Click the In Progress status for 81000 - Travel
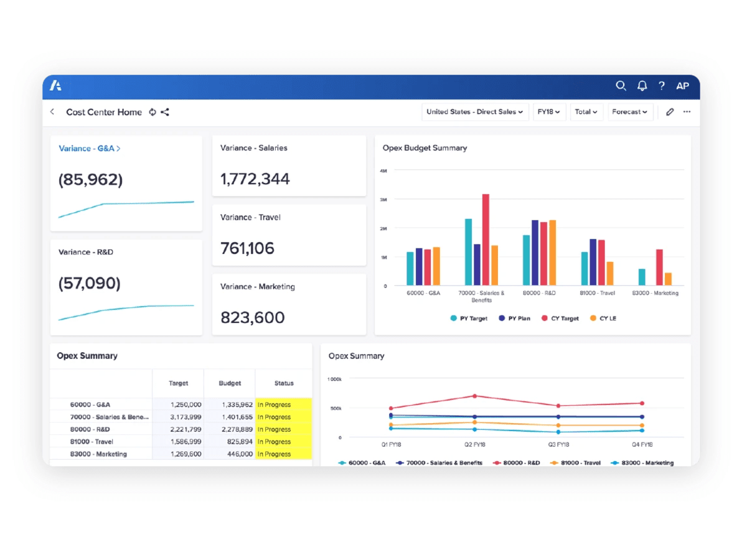 [275, 442]
